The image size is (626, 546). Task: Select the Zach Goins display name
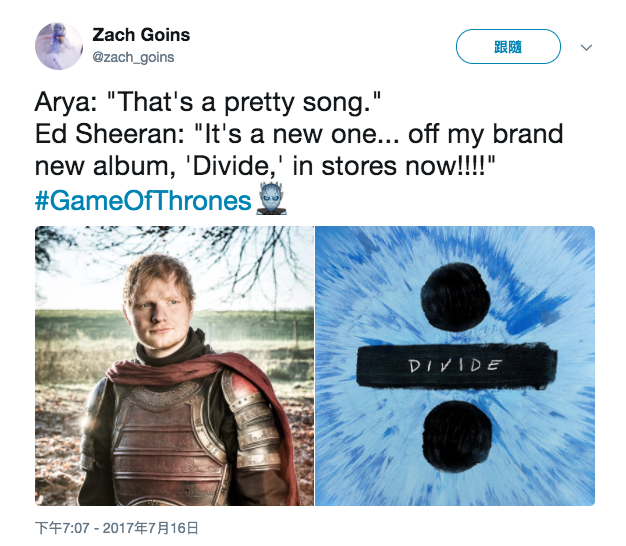(141, 35)
